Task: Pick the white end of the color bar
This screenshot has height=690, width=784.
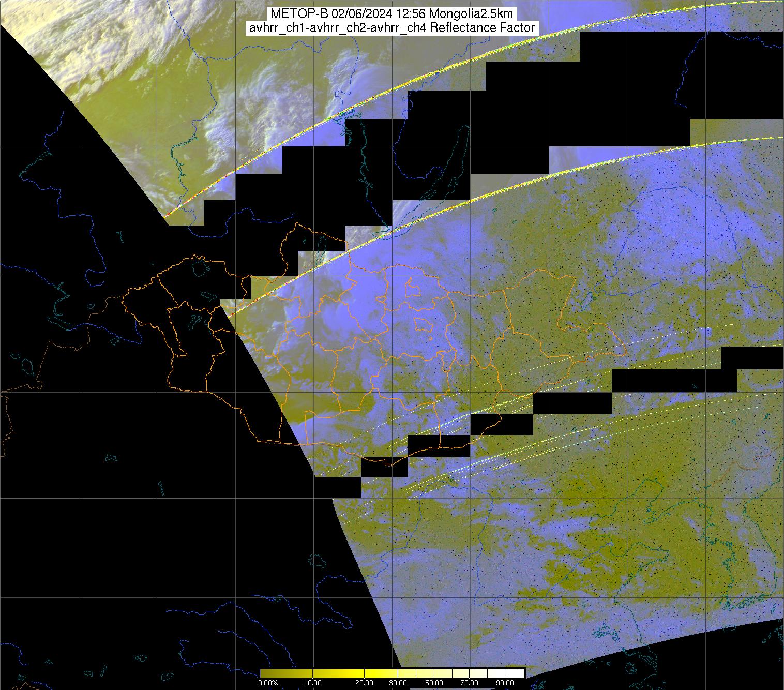Action: click(x=517, y=673)
